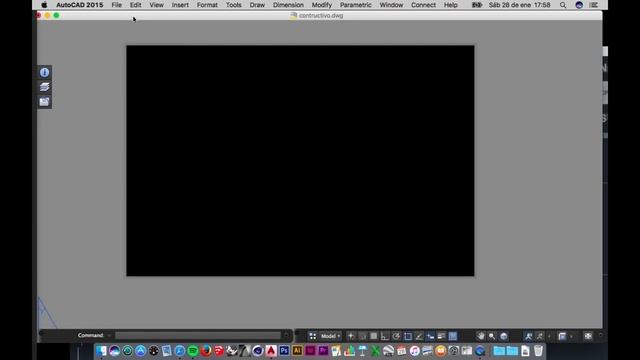640x360 pixels.
Task: Open the Draw menu
Action: coord(257,5)
